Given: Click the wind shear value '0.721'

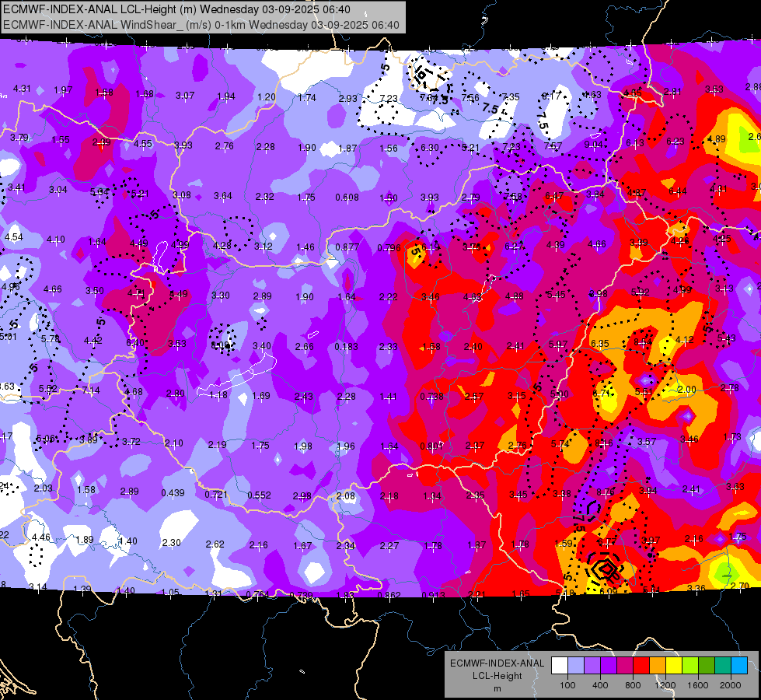Looking at the screenshot, I should pos(216,495).
